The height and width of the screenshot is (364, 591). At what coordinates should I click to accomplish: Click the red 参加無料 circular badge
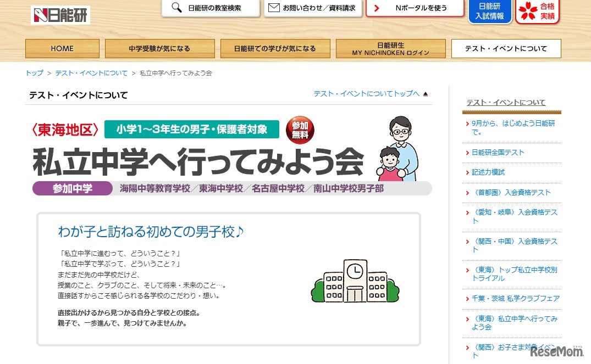point(300,130)
